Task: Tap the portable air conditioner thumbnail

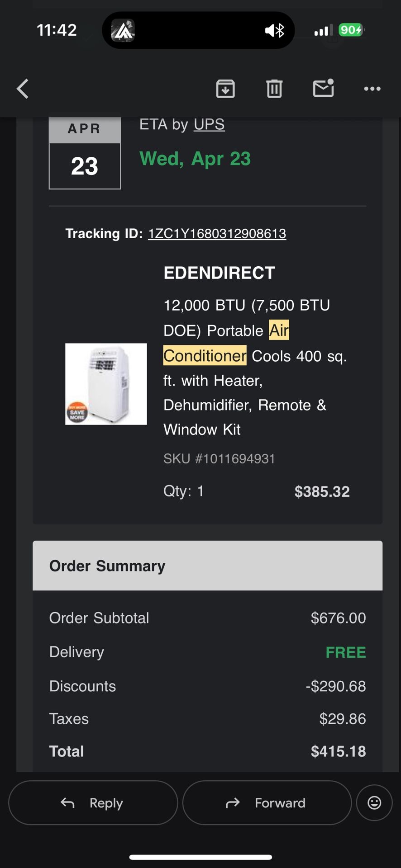Action: click(x=106, y=384)
